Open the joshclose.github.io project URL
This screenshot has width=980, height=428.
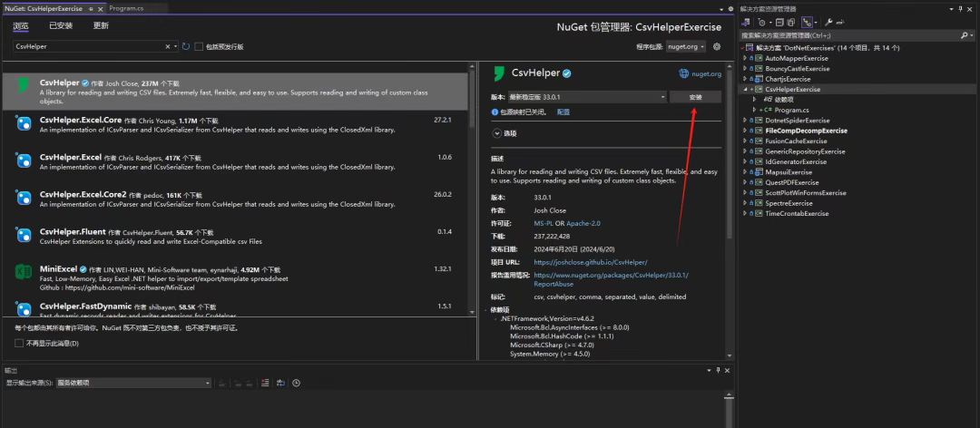591,262
